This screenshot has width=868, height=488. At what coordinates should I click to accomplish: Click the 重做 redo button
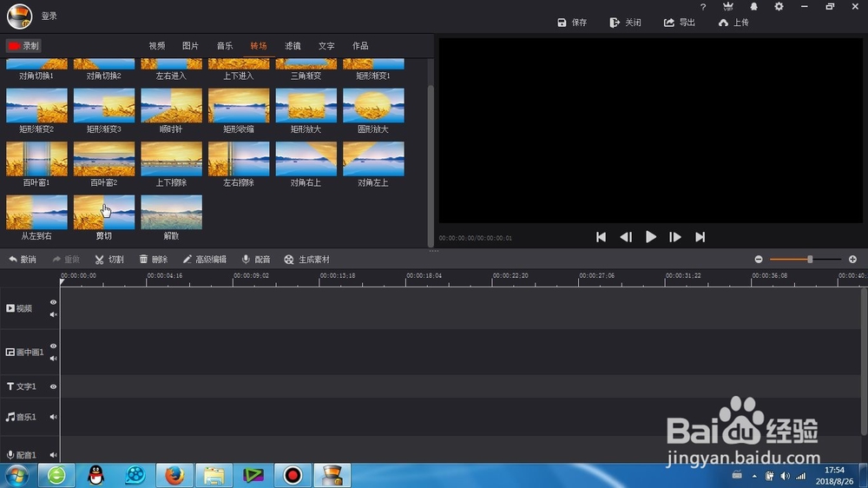[x=66, y=260]
